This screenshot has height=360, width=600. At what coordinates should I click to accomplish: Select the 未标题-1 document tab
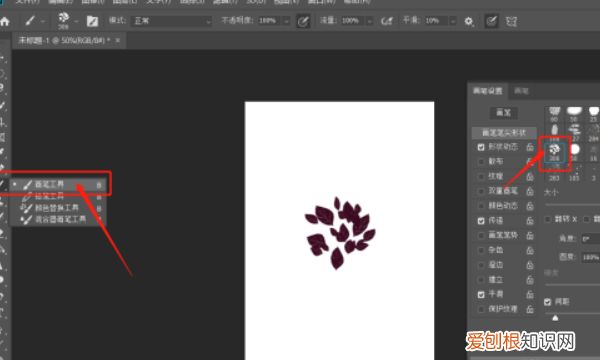[64, 40]
